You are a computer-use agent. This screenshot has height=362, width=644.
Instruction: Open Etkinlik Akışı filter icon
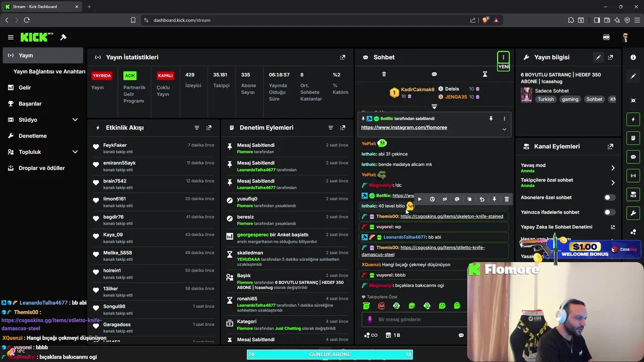click(x=197, y=128)
